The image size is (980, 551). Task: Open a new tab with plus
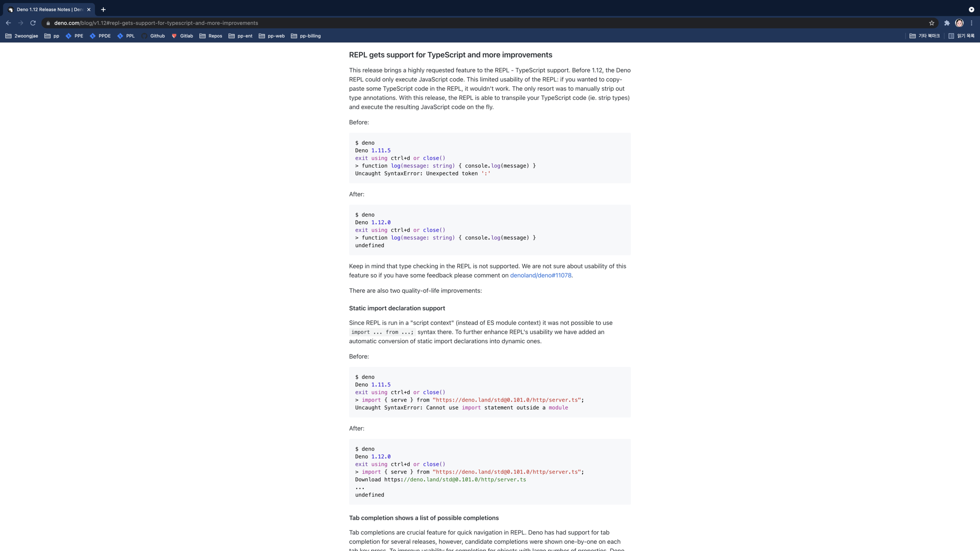[103, 9]
